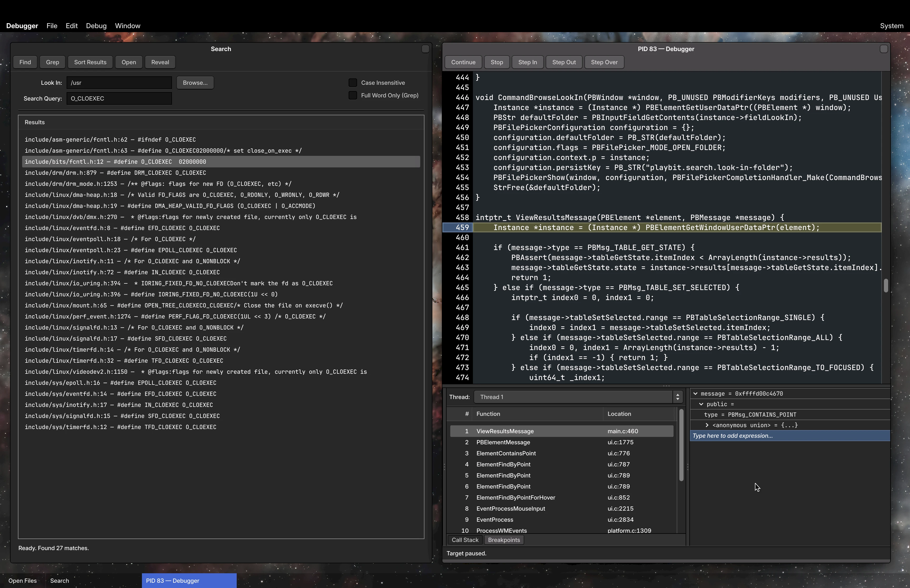Click Step Out in the debugger toolbar
910x588 pixels.
click(x=564, y=62)
